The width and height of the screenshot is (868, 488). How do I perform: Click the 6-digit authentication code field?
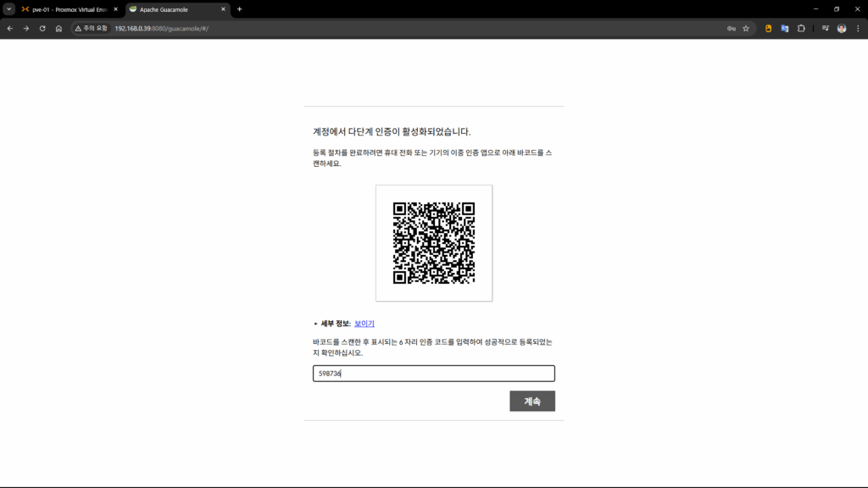[x=433, y=374]
